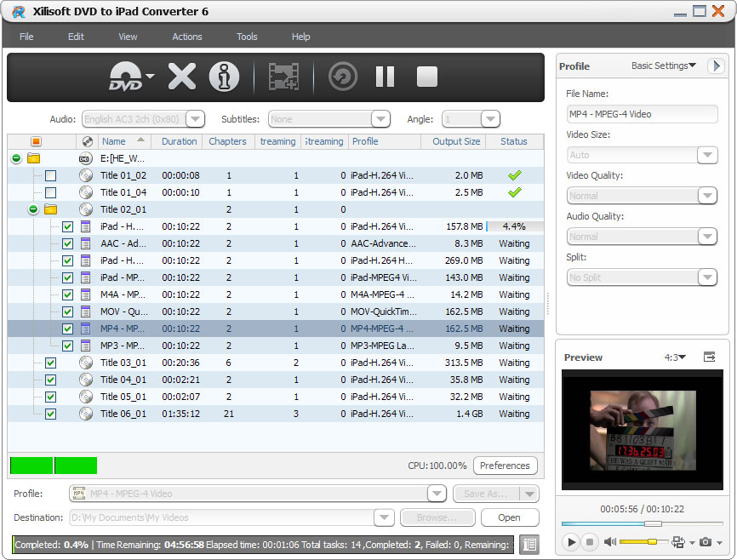Uncheck the Title 05_01 checkbox
This screenshot has width=737, height=560.
[x=50, y=397]
